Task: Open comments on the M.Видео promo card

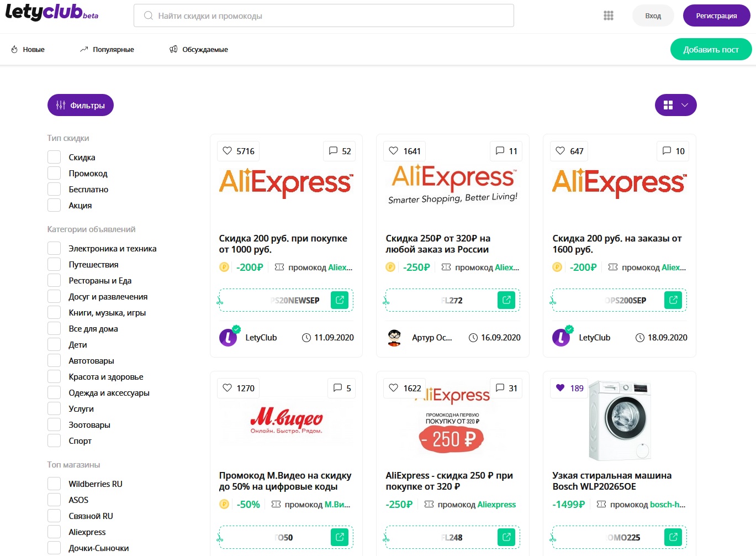Action: tap(341, 388)
